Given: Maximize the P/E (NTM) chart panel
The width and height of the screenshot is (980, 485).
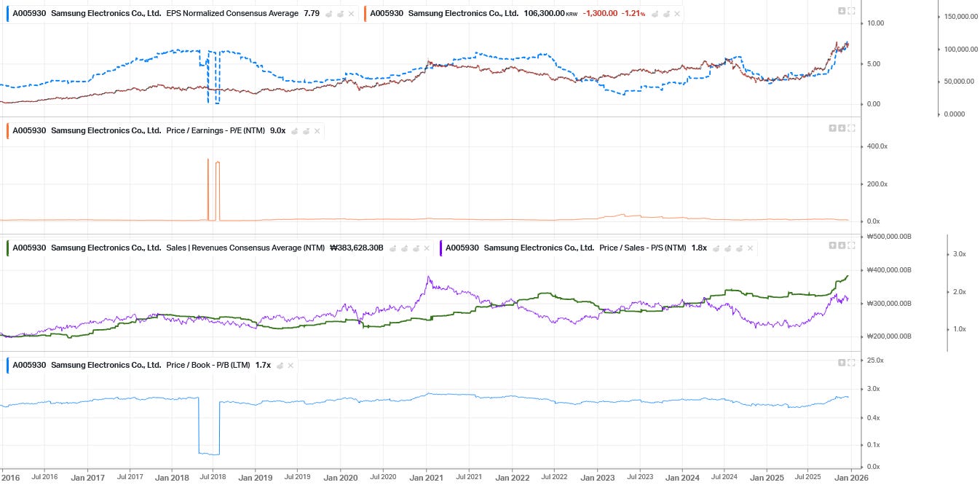Looking at the screenshot, I should pos(851,128).
